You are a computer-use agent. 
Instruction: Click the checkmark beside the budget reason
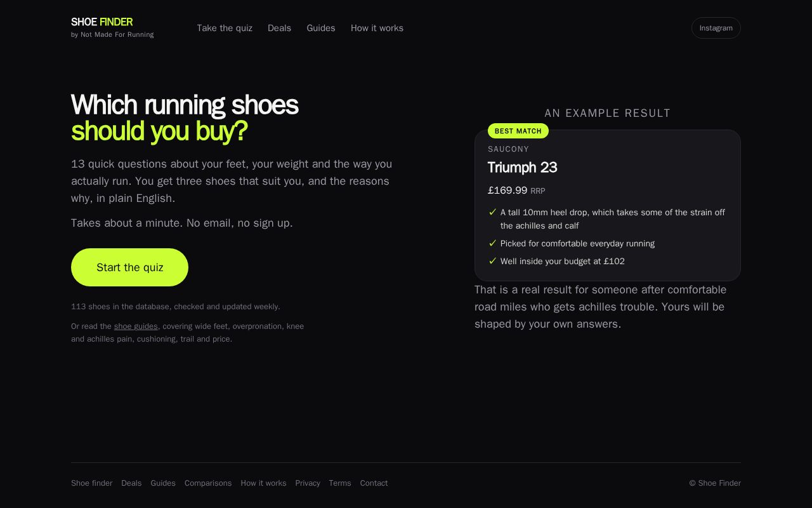point(492,261)
